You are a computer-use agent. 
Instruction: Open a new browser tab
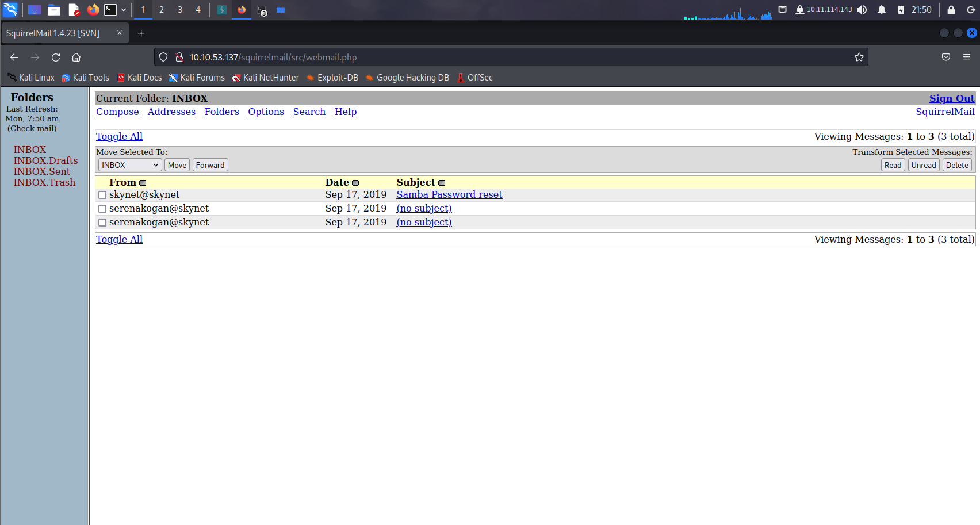[141, 33]
